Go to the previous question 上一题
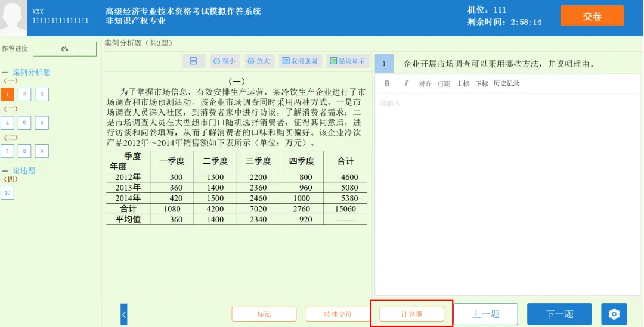Viewport: 644px width, 327px height. 485,314
